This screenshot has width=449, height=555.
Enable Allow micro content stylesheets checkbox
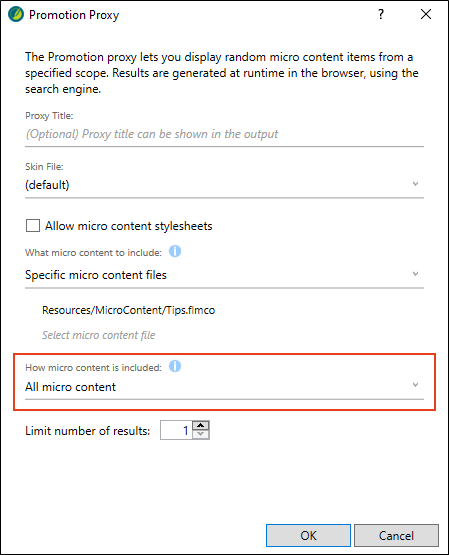pos(33,225)
